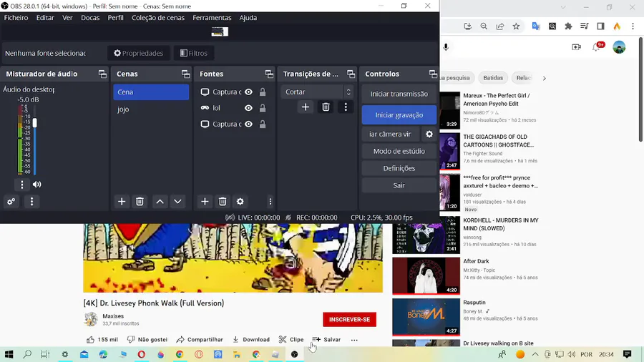
Task: Open the Windows Start menu
Action: coord(9,354)
